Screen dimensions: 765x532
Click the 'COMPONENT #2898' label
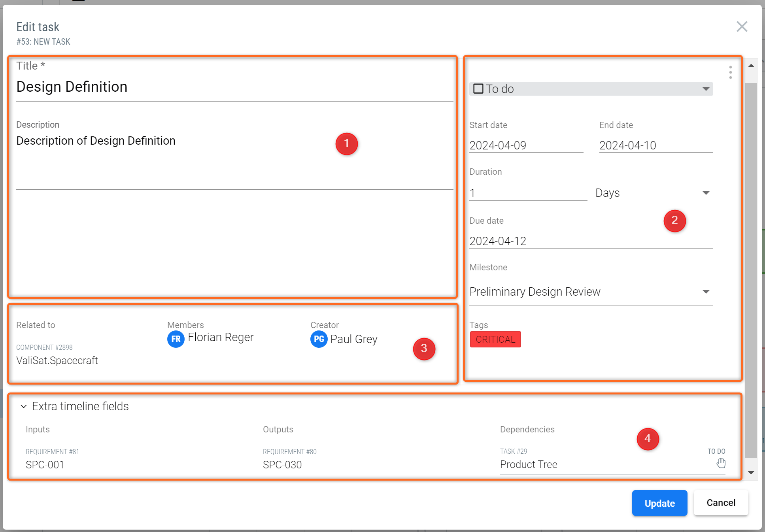pos(44,347)
